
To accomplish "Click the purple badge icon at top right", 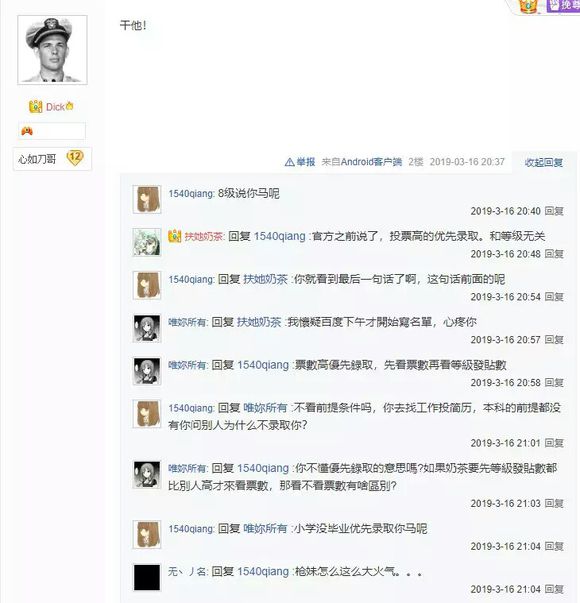I will coord(563,5).
